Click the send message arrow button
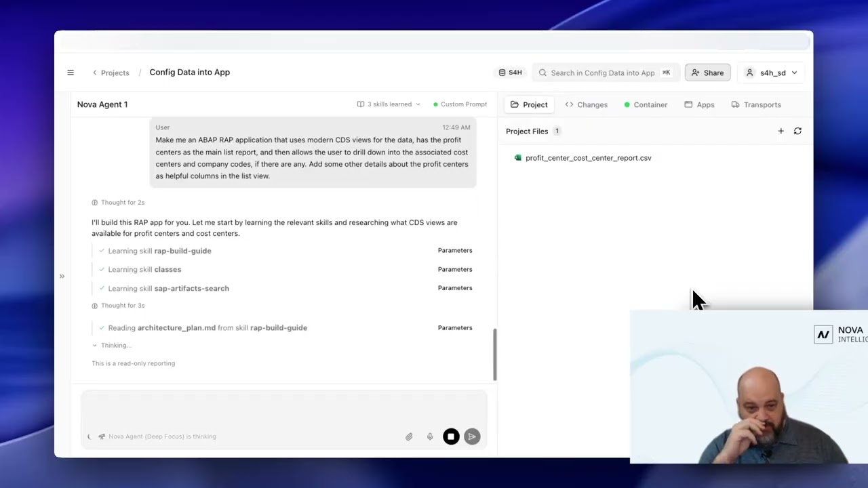The width and height of the screenshot is (868, 488). 472,437
